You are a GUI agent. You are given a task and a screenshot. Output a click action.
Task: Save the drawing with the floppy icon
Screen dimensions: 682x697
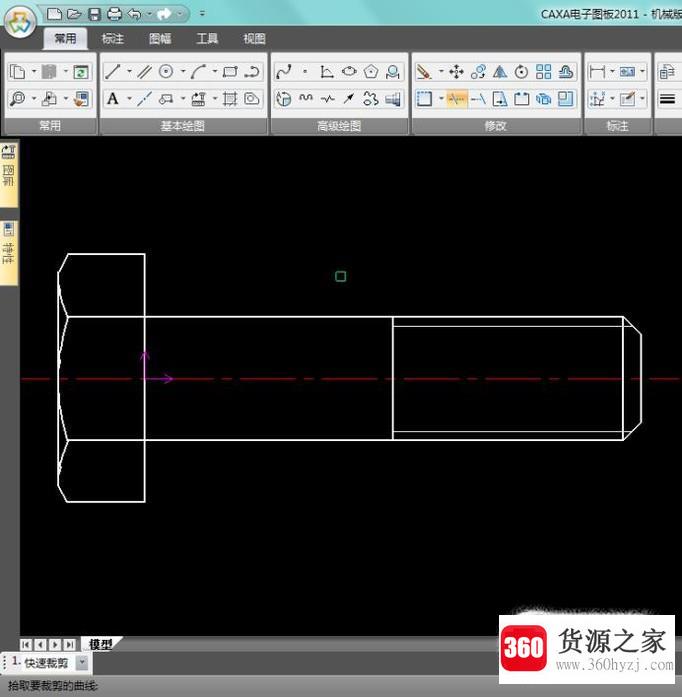coord(95,14)
